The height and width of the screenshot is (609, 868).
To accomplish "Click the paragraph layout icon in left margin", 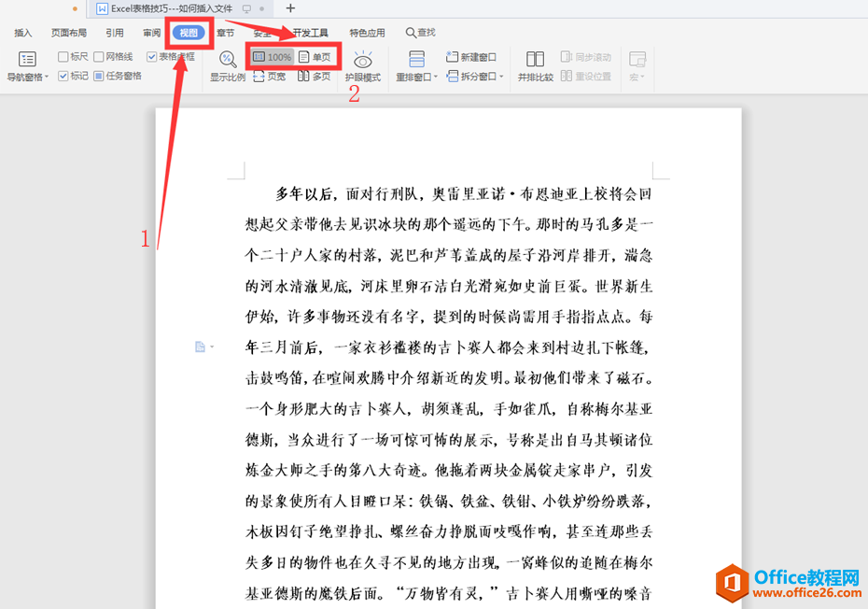I will pos(200,347).
